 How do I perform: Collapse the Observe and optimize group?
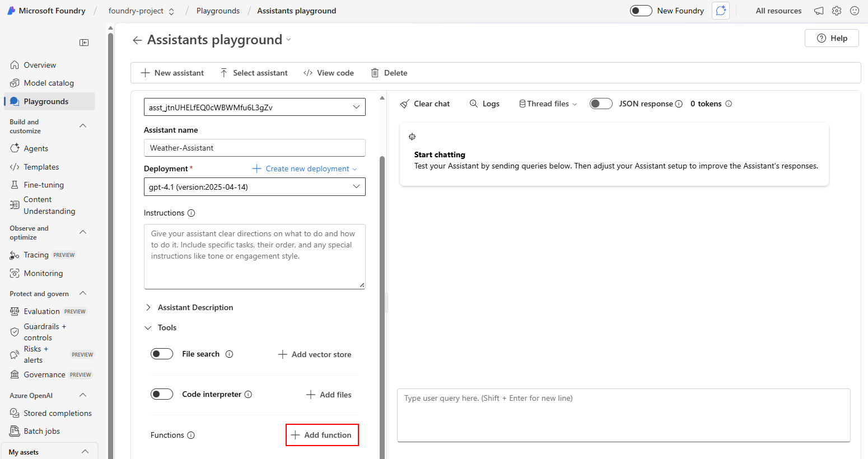click(83, 232)
